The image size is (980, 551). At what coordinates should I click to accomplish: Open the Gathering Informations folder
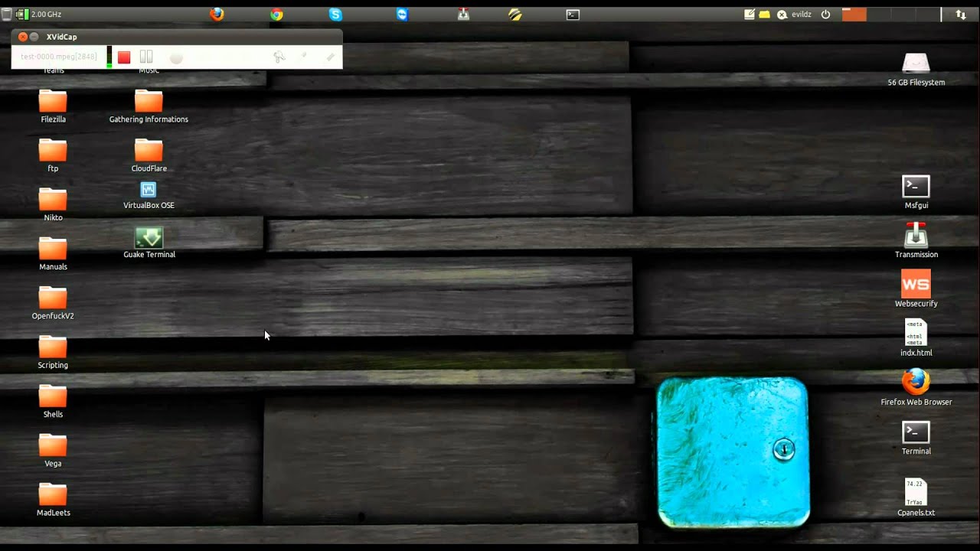(x=149, y=106)
